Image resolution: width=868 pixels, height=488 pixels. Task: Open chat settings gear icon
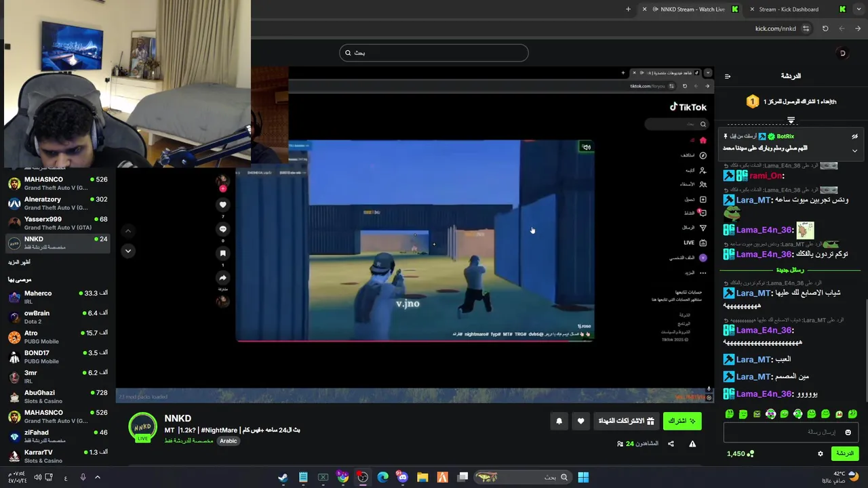pos(820,453)
